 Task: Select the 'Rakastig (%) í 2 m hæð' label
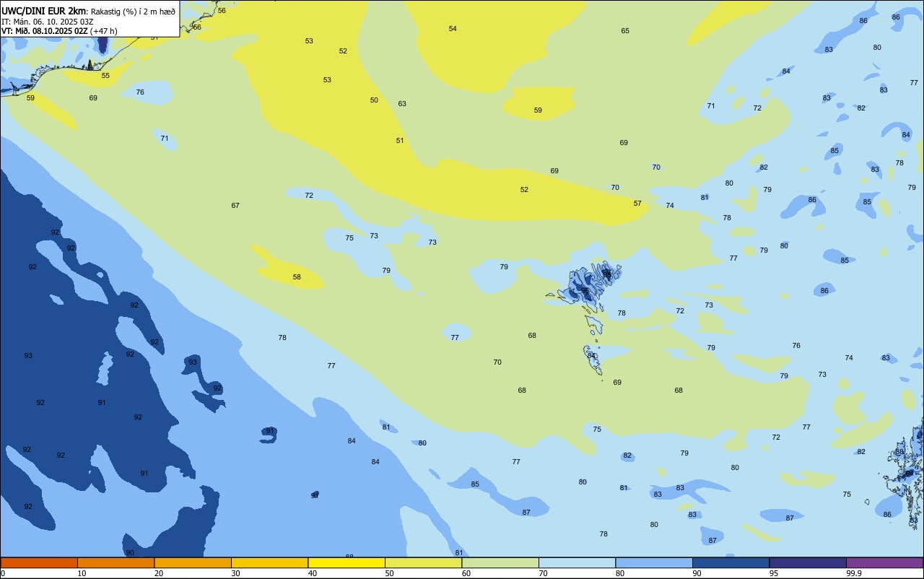(x=133, y=12)
